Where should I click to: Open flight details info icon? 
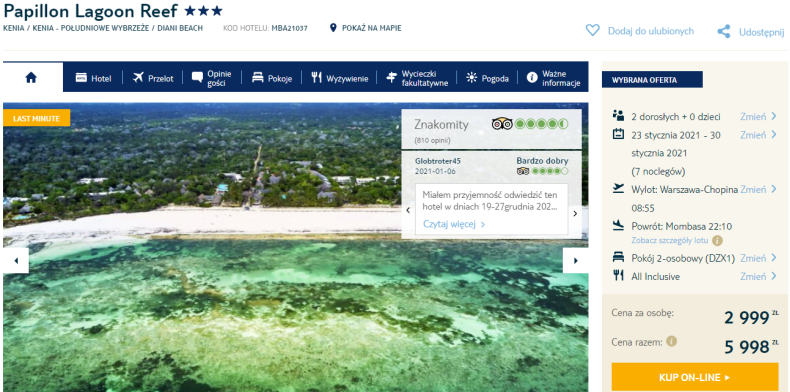tap(717, 240)
